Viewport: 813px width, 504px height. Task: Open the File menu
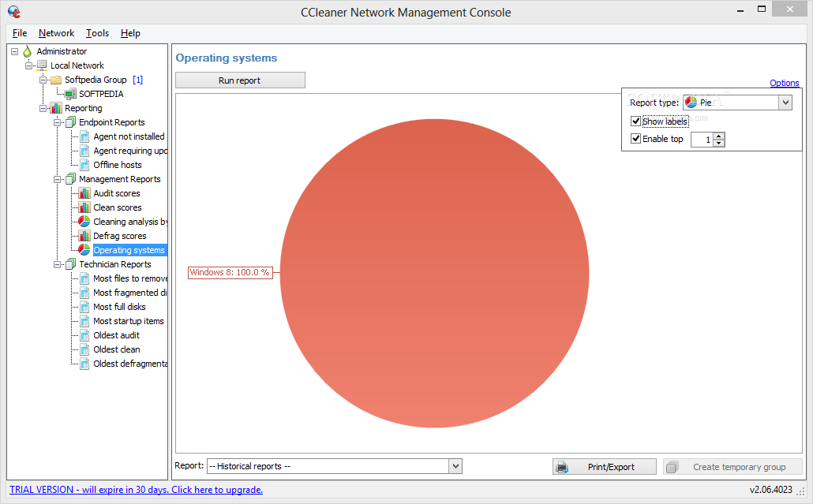coord(20,33)
